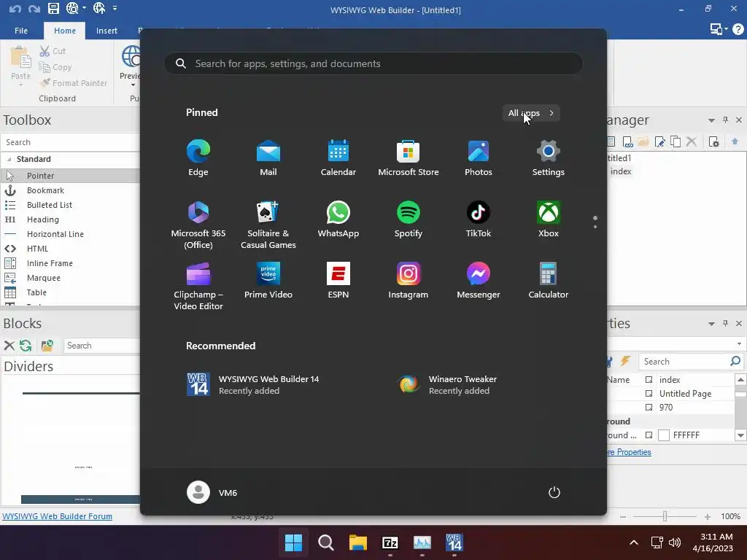747x560 pixels.
Task: Open WhatsApp
Action: 338,219
